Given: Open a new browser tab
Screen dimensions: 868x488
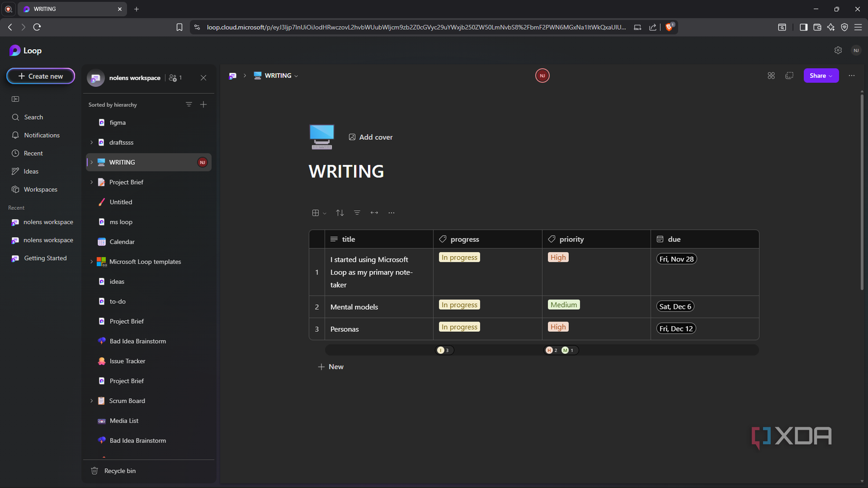Looking at the screenshot, I should (x=137, y=9).
